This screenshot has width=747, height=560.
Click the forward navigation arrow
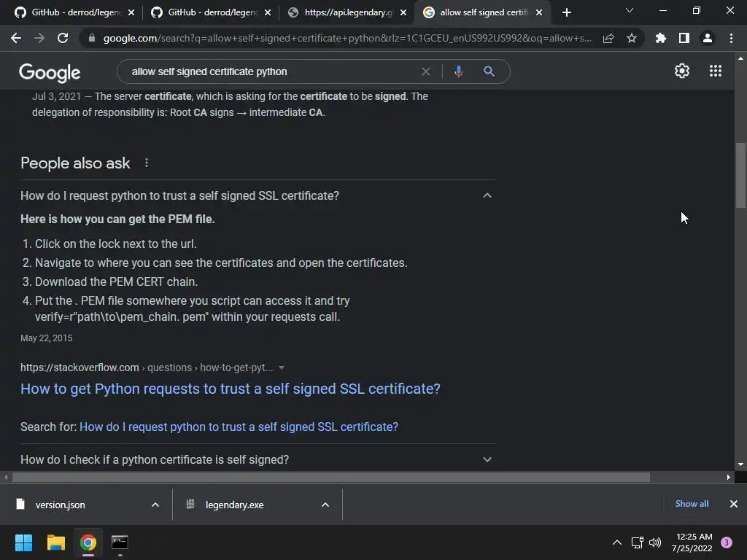[x=39, y=38]
